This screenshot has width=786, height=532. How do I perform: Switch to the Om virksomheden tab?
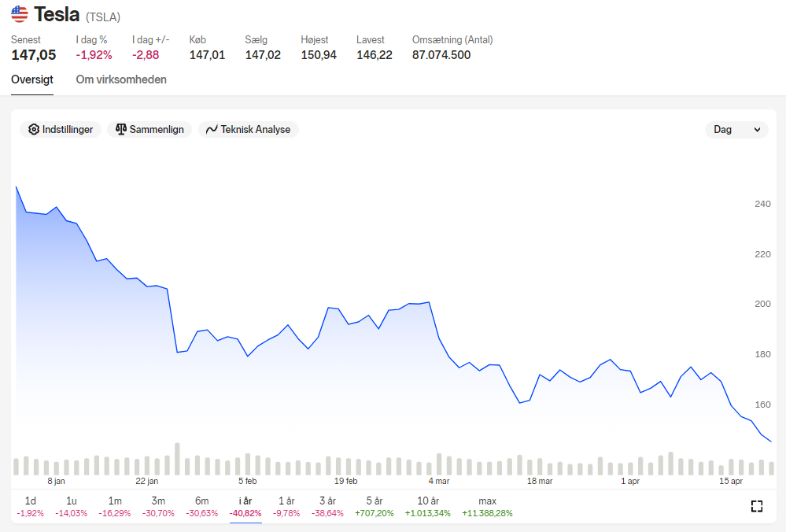(x=121, y=79)
